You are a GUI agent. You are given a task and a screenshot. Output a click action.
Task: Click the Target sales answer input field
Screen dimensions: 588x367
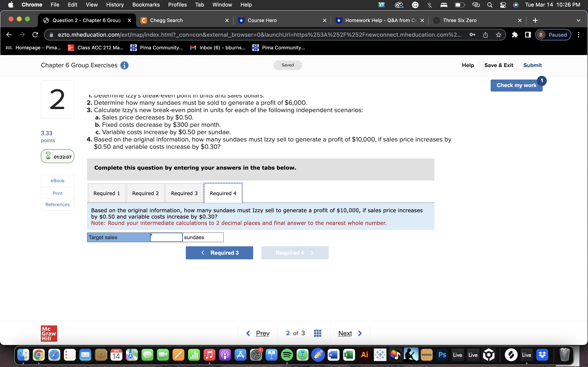coord(166,237)
